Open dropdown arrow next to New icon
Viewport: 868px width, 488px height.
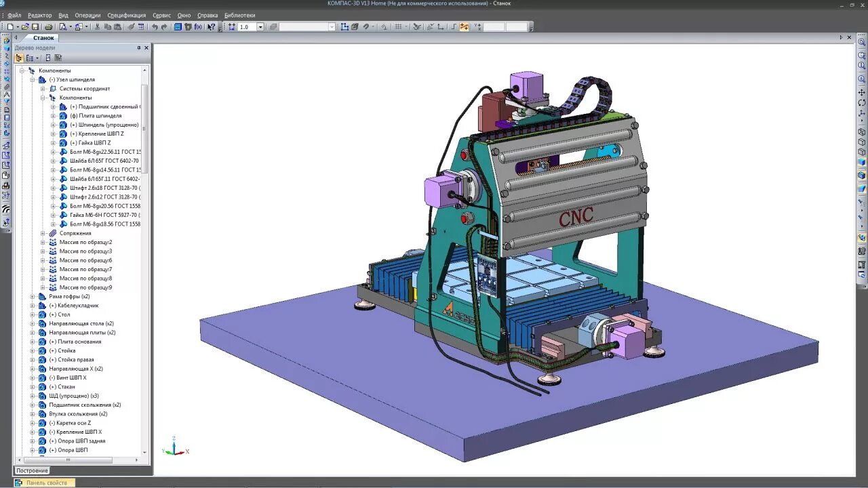click(x=18, y=27)
